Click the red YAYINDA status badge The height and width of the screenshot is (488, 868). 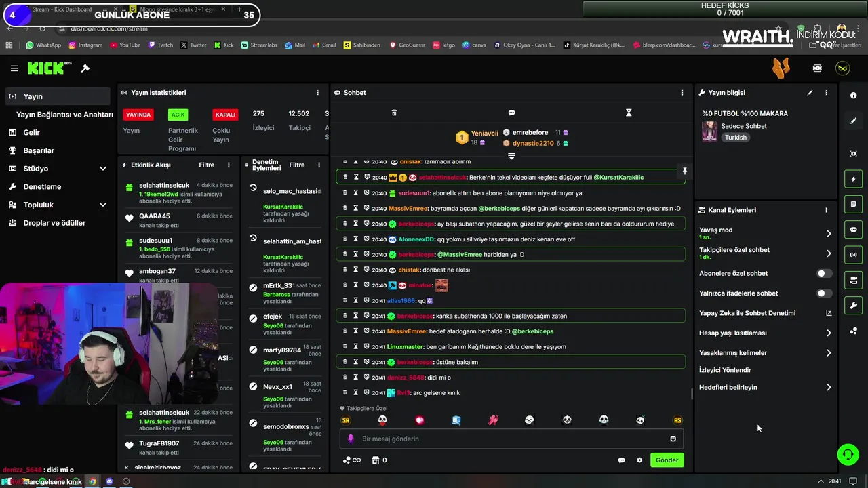coord(138,115)
